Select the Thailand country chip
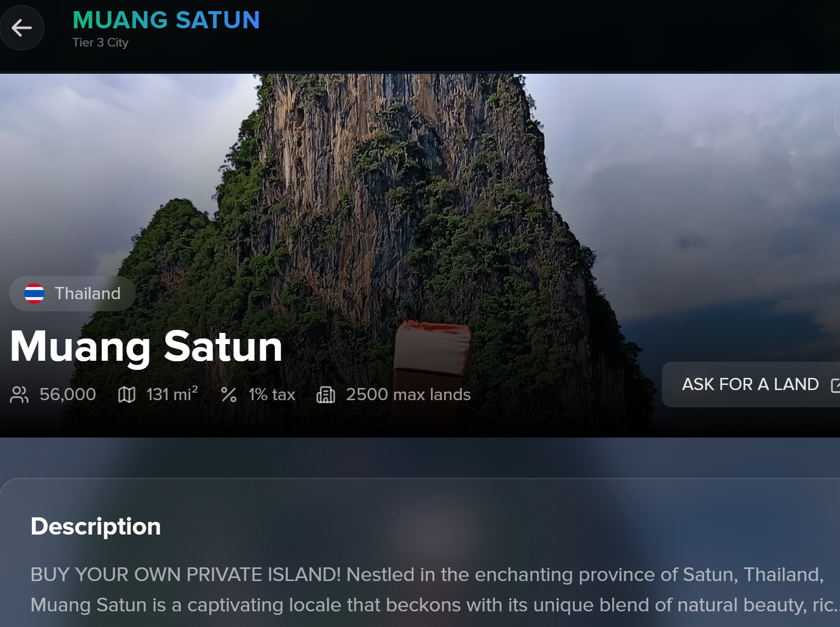The height and width of the screenshot is (627, 840). coord(72,294)
